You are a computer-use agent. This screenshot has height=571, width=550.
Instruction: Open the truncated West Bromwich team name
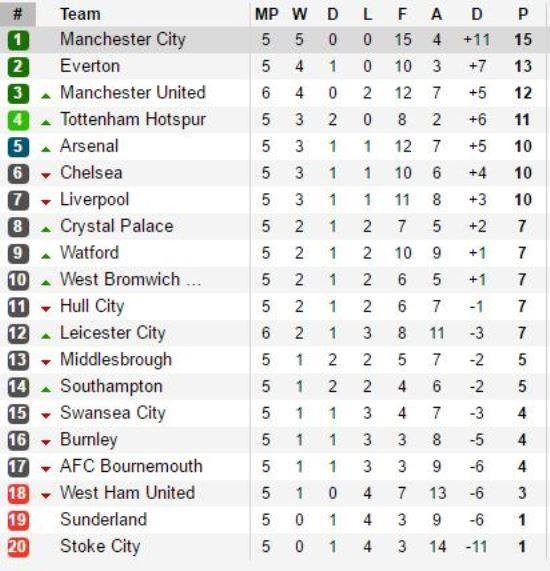pyautogui.click(x=130, y=280)
